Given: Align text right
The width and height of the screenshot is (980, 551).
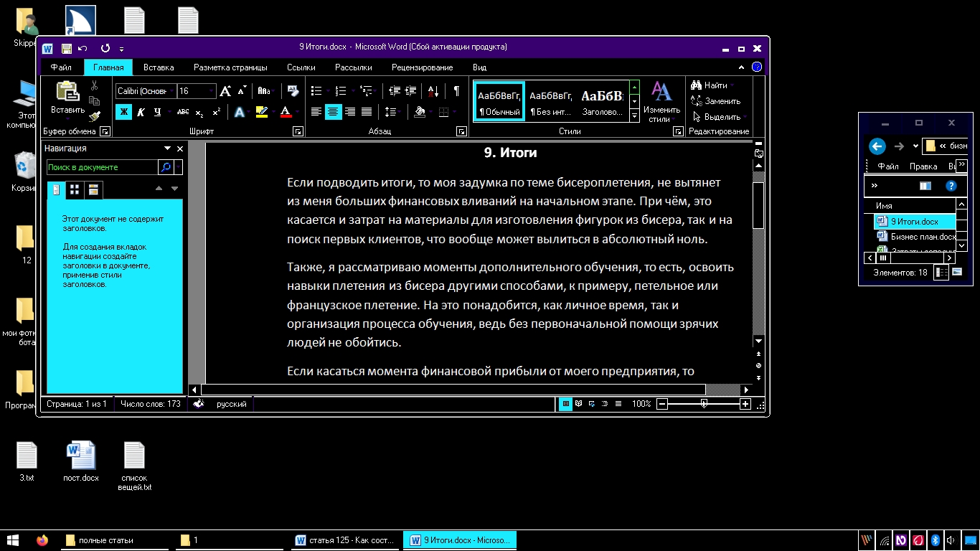Looking at the screenshot, I should point(350,112).
